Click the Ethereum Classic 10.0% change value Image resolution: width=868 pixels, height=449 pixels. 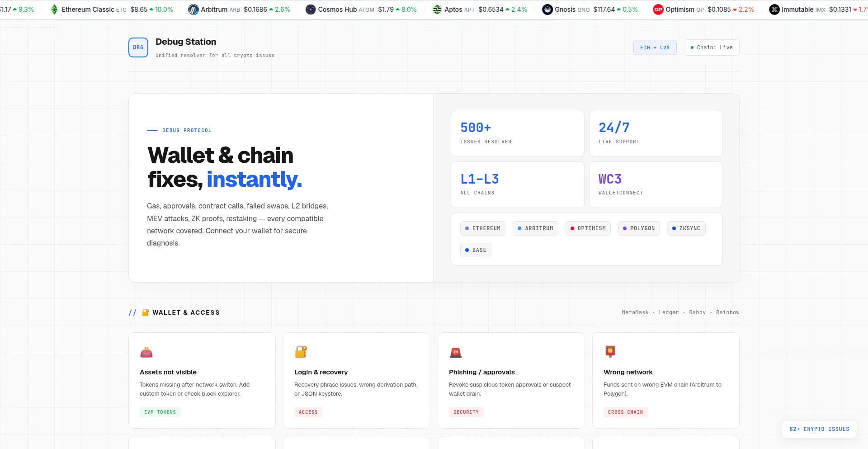click(x=164, y=9)
